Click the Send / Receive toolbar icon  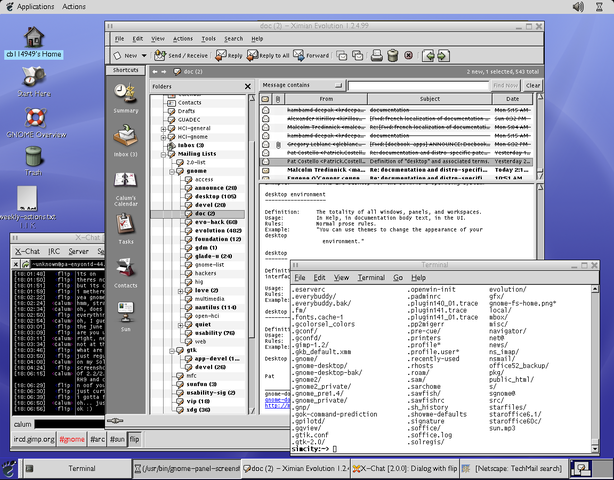(159, 55)
